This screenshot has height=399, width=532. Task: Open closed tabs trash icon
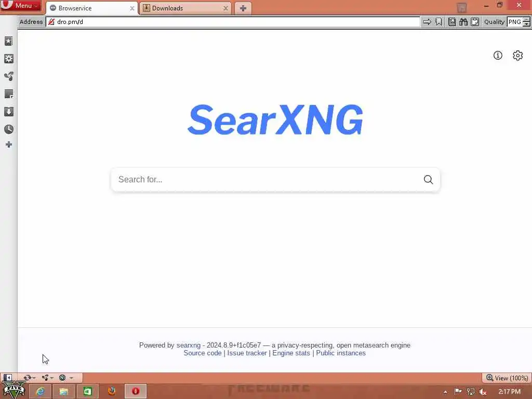pyautogui.click(x=461, y=7)
